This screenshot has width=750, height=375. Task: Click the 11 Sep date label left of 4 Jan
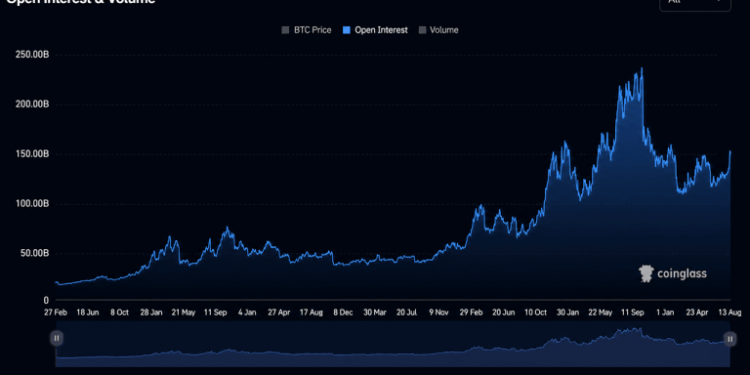215,312
